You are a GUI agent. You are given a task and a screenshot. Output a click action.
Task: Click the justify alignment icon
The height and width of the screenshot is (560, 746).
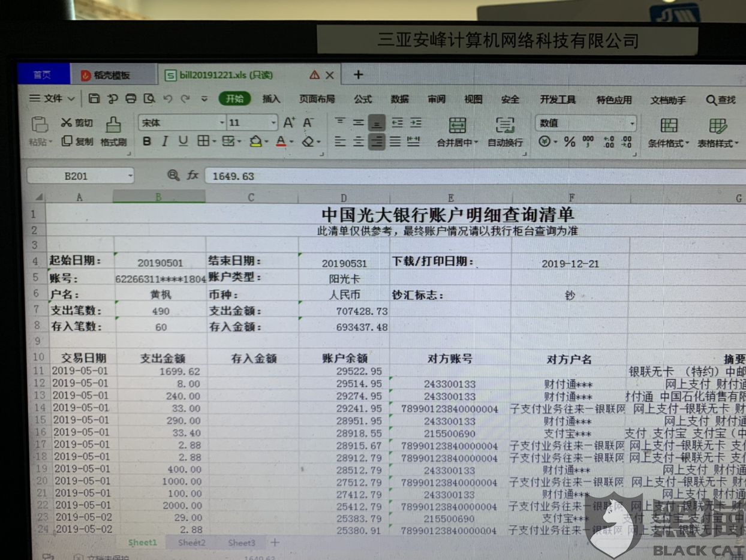395,141
